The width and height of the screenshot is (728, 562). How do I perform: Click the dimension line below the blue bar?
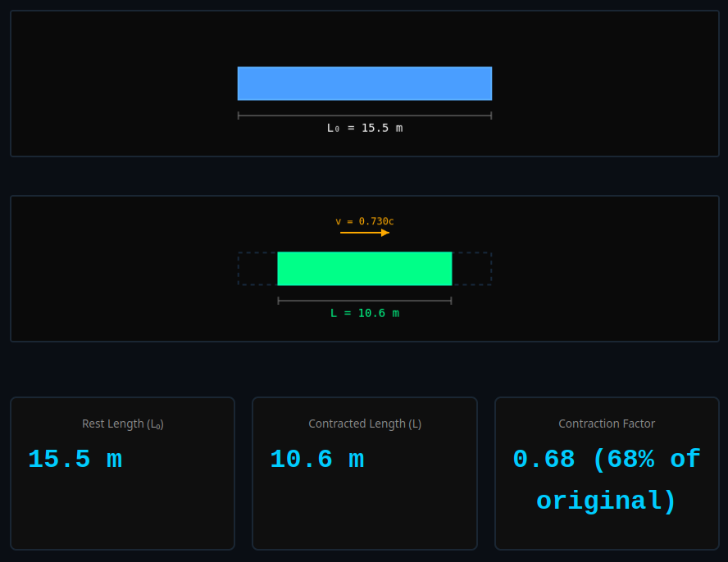[364, 116]
